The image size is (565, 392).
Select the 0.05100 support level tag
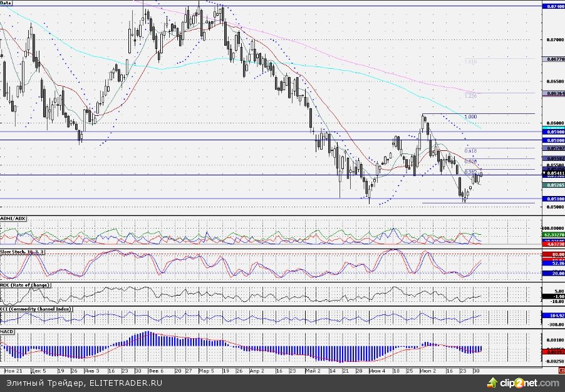point(552,199)
